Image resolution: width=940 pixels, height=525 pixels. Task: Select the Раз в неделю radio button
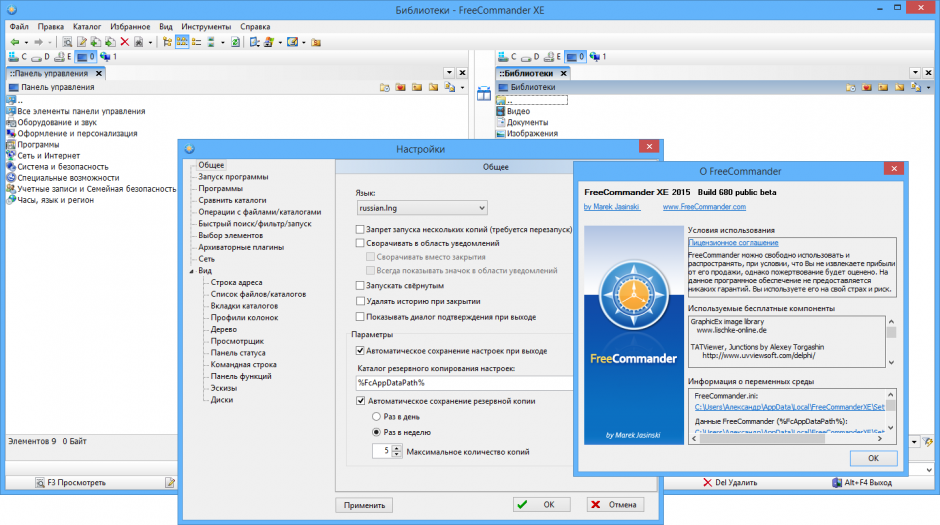(x=376, y=432)
